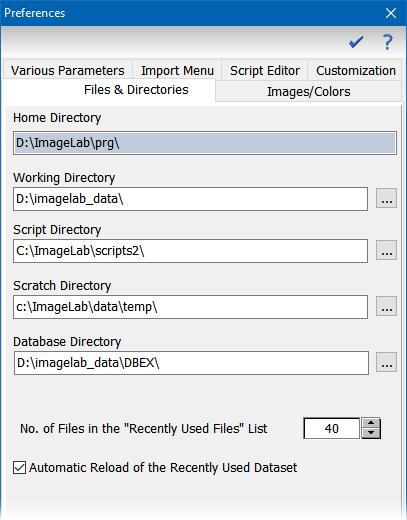407x520 pixels.
Task: Click the Home Directory path field
Action: [205, 143]
